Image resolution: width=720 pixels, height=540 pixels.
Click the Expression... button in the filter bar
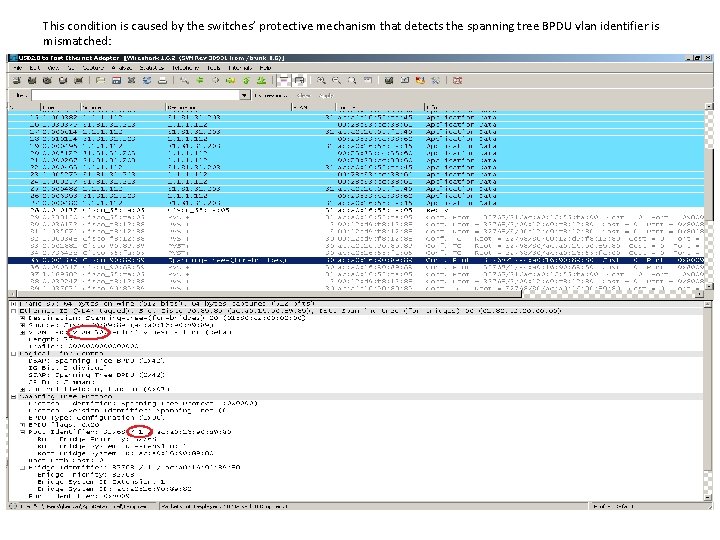coord(270,96)
